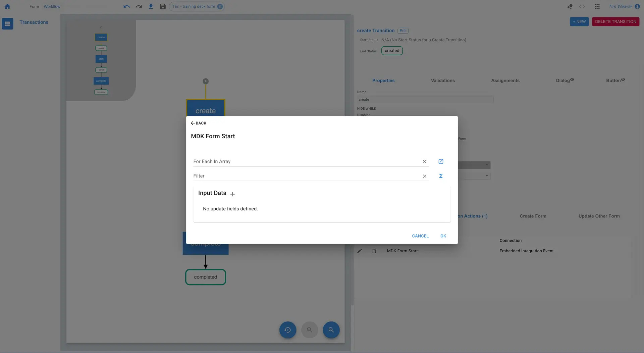The height and width of the screenshot is (353, 644).
Task: Redo the last change
Action: click(x=139, y=6)
